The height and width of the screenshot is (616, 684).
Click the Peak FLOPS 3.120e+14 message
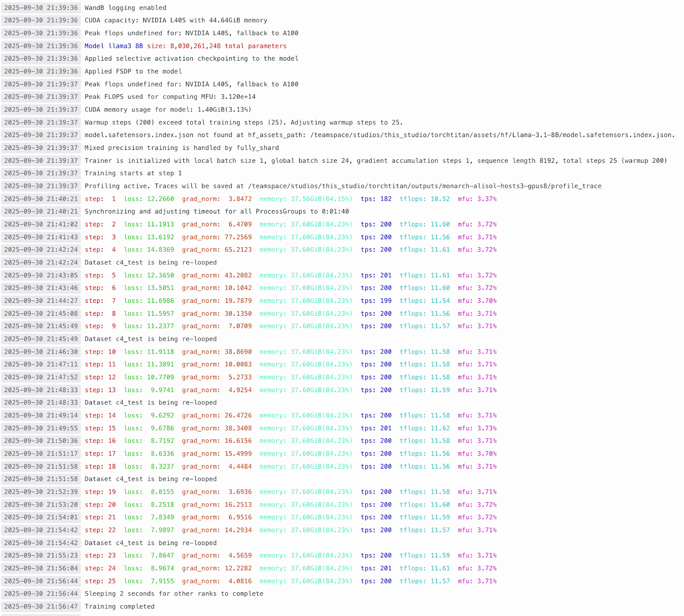[x=170, y=97]
